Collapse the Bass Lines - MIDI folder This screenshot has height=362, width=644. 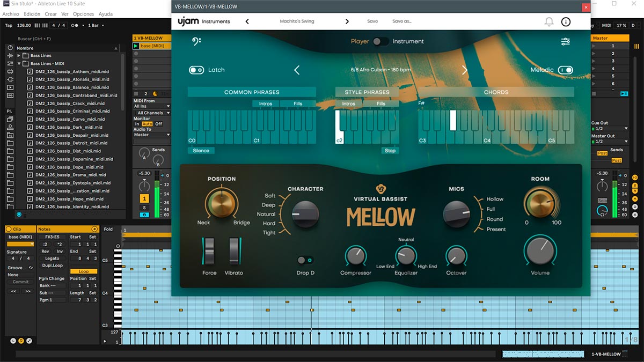point(19,64)
